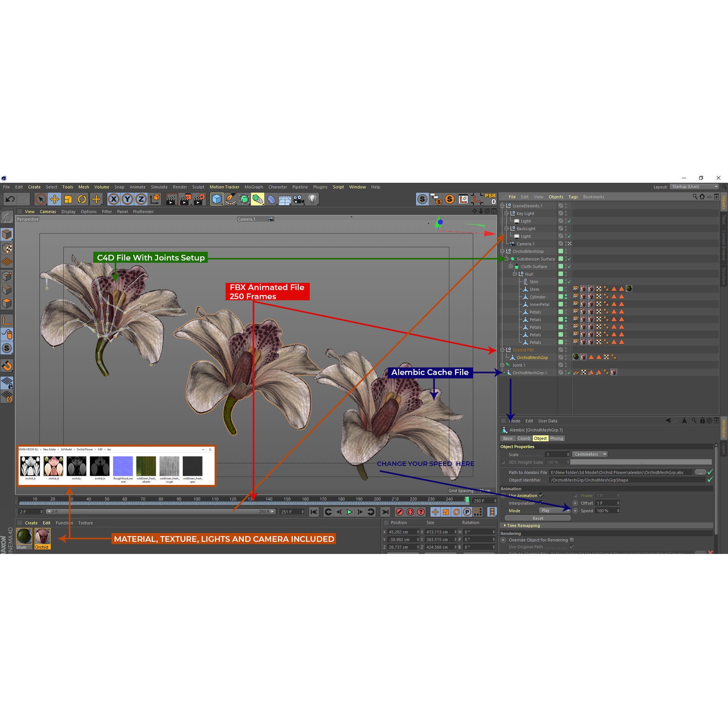Select the Speed radio button in Animation
The height and width of the screenshot is (728, 728).
(576, 511)
